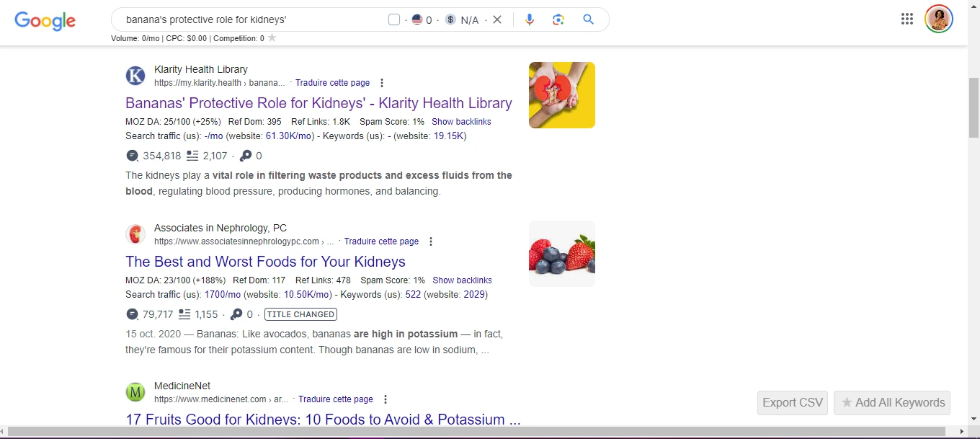Open Bananas' Protective Role for Kidneys' result
980x439 pixels.
pyautogui.click(x=318, y=103)
